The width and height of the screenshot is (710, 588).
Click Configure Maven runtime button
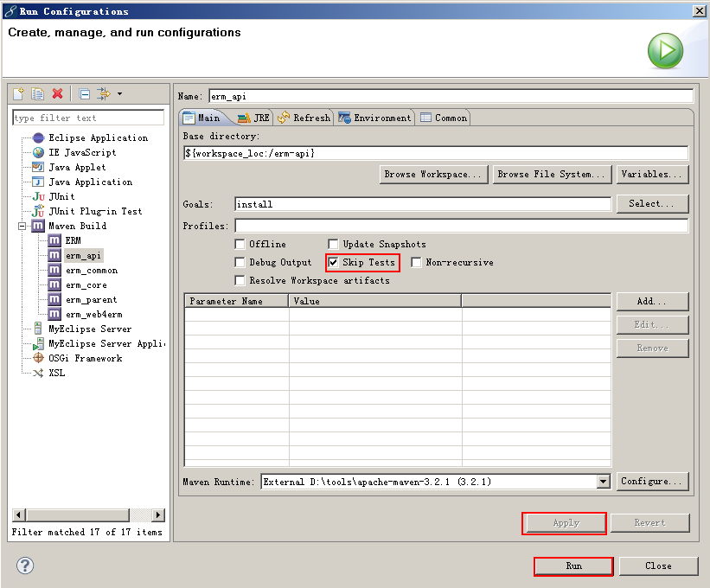[x=652, y=481]
